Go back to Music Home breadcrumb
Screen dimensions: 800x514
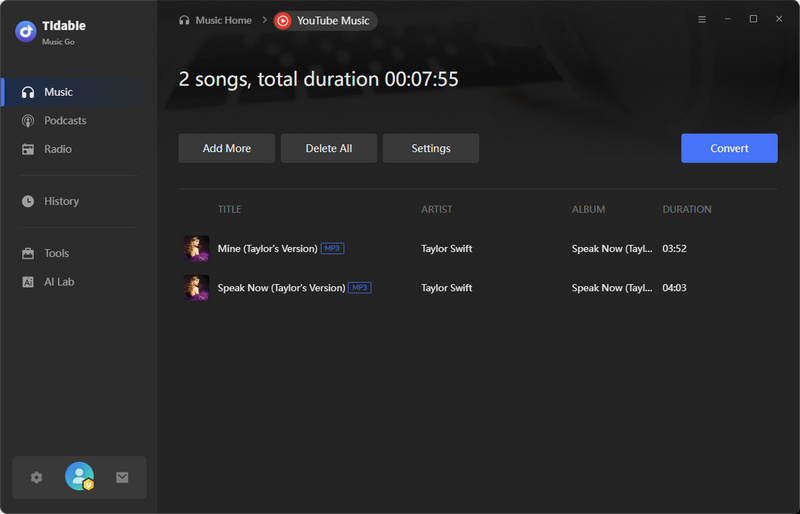click(x=223, y=20)
